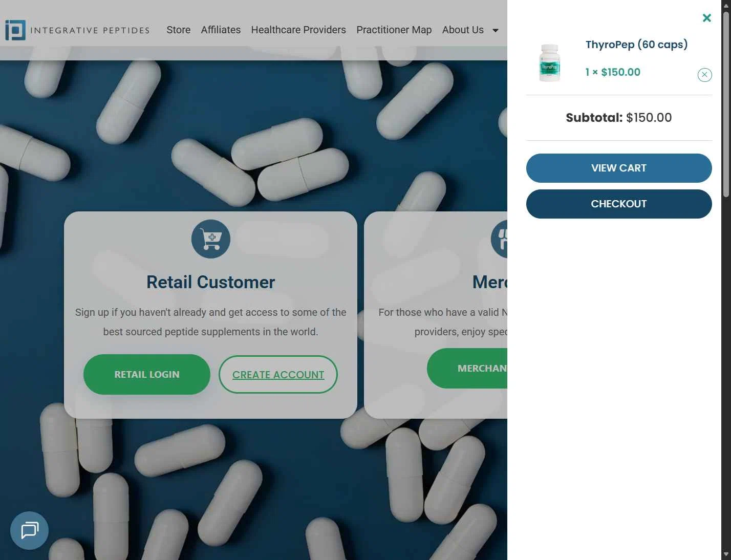Viewport: 731px width, 560px height.
Task: Click the Subtotal $150.00 text
Action: point(619,117)
